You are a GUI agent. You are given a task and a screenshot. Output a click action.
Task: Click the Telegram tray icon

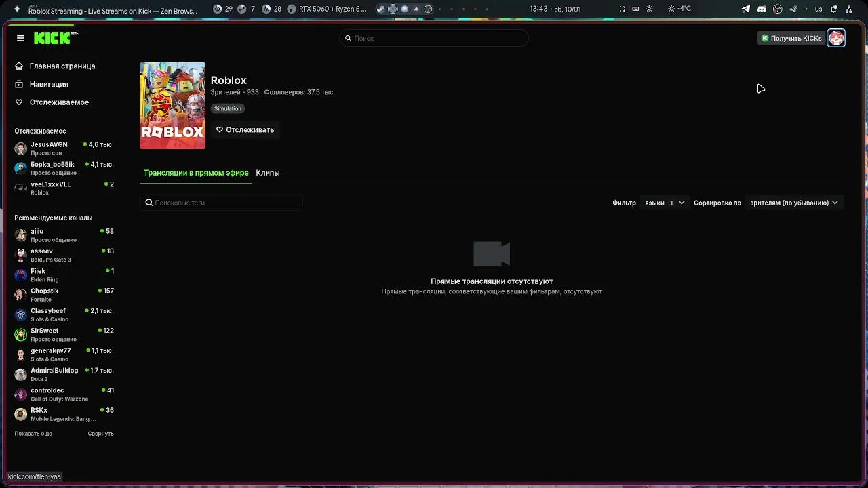746,9
